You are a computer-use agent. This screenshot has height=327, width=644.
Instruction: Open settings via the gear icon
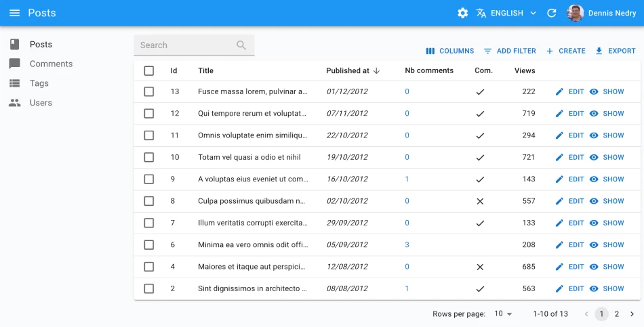point(462,13)
